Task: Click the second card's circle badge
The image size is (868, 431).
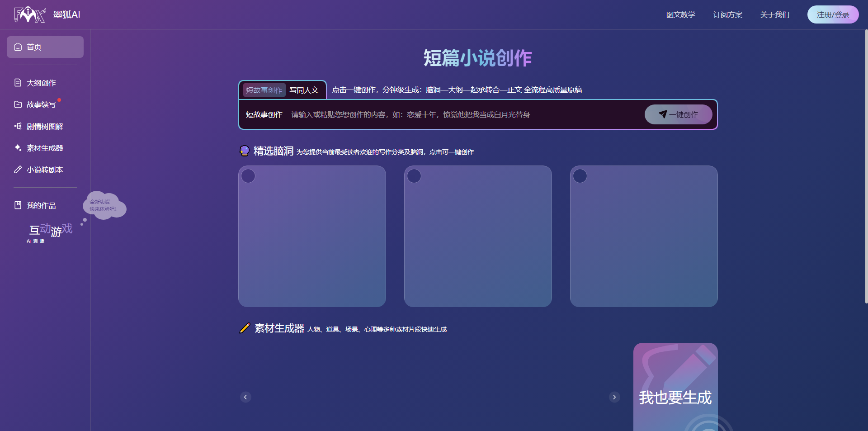Action: click(414, 176)
